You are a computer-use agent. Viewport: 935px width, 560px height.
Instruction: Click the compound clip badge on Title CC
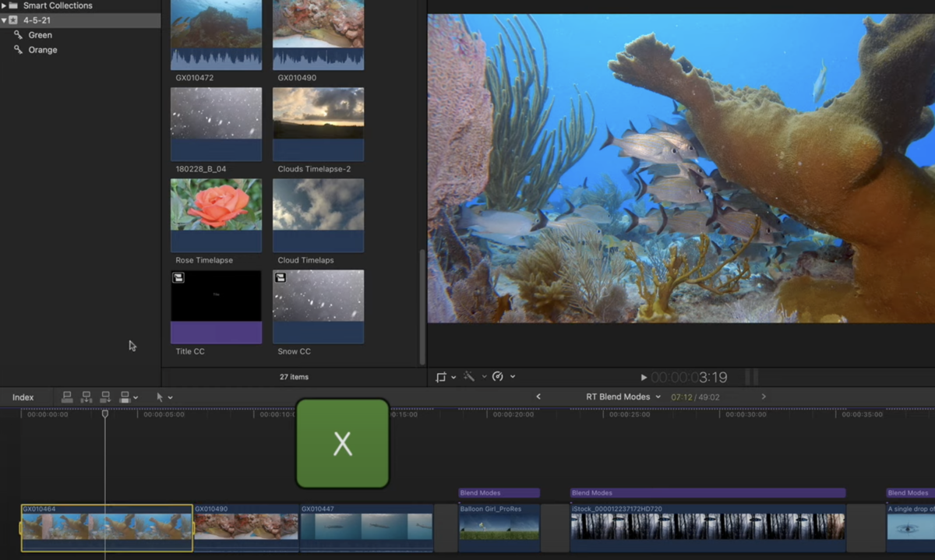[x=178, y=277]
